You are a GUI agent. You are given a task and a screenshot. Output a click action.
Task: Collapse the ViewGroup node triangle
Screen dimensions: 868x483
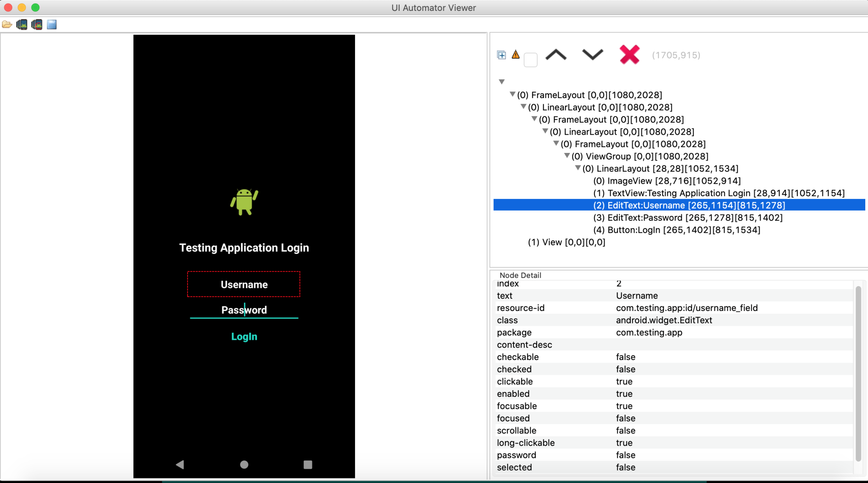[567, 156]
